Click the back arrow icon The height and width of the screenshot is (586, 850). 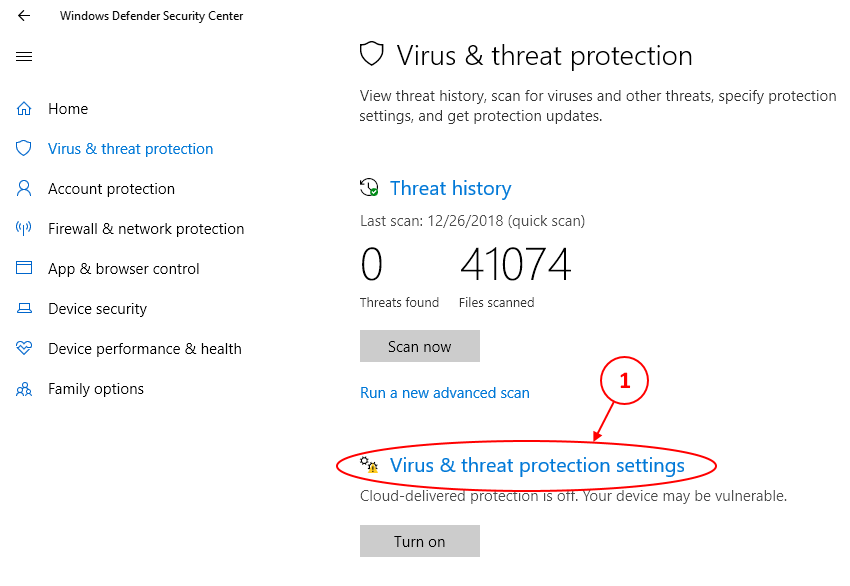(x=24, y=16)
